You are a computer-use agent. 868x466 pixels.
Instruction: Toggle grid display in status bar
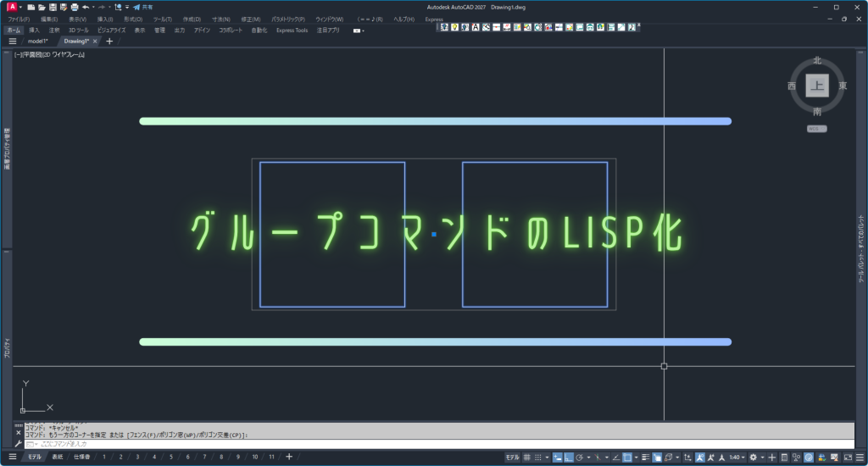click(527, 457)
